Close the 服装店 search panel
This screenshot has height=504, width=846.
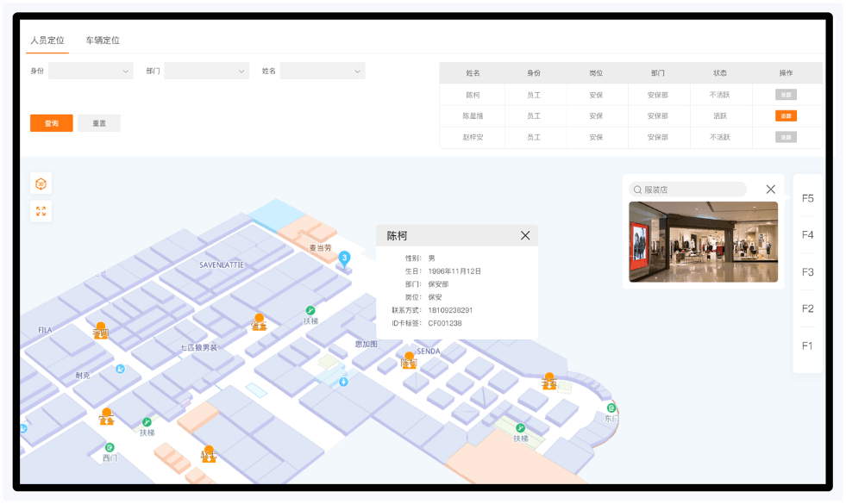point(770,190)
